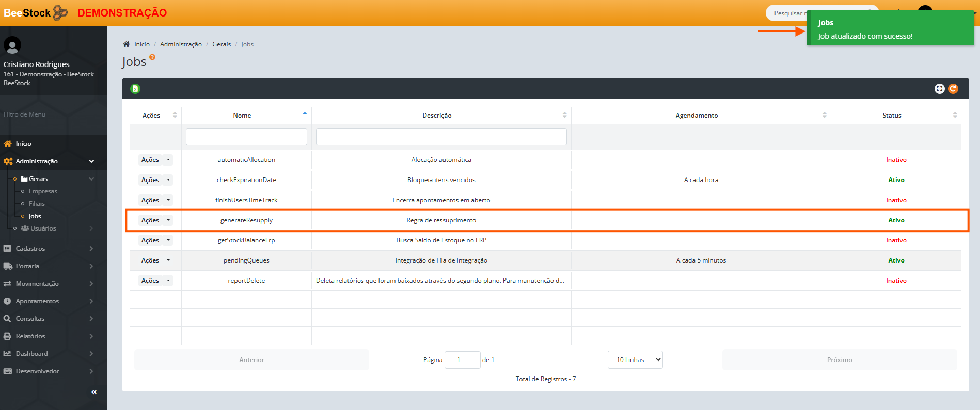Click the orange refresh table icon
This screenshot has width=980, height=410.
tap(953, 89)
